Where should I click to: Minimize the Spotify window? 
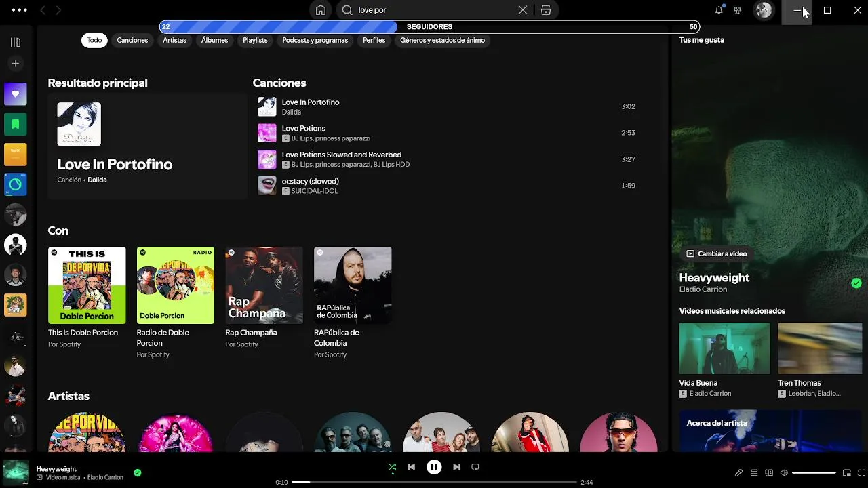(797, 10)
